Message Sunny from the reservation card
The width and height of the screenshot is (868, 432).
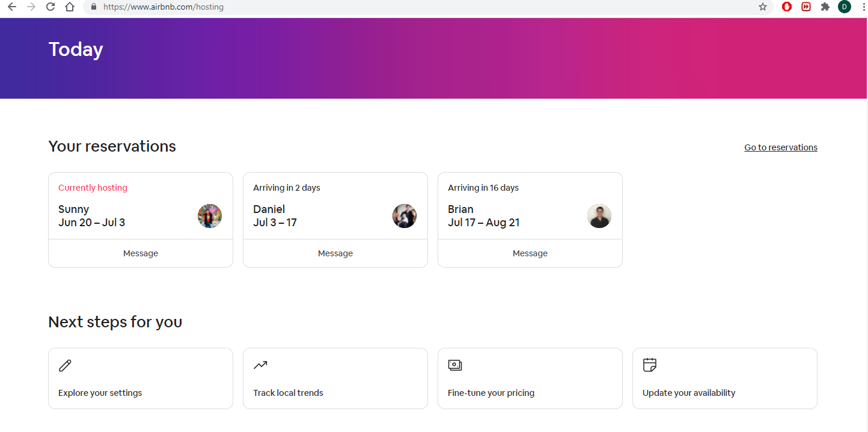pyautogui.click(x=141, y=253)
